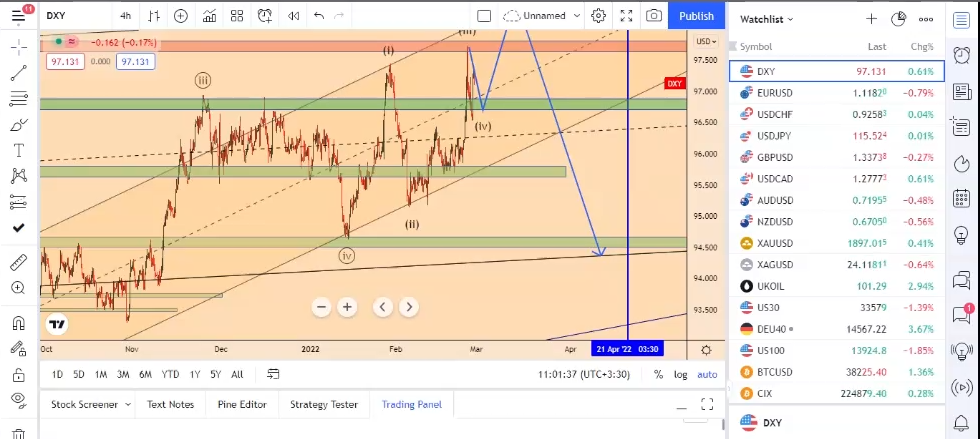
Task: Toggle the magnet snap mode
Action: tap(18, 323)
